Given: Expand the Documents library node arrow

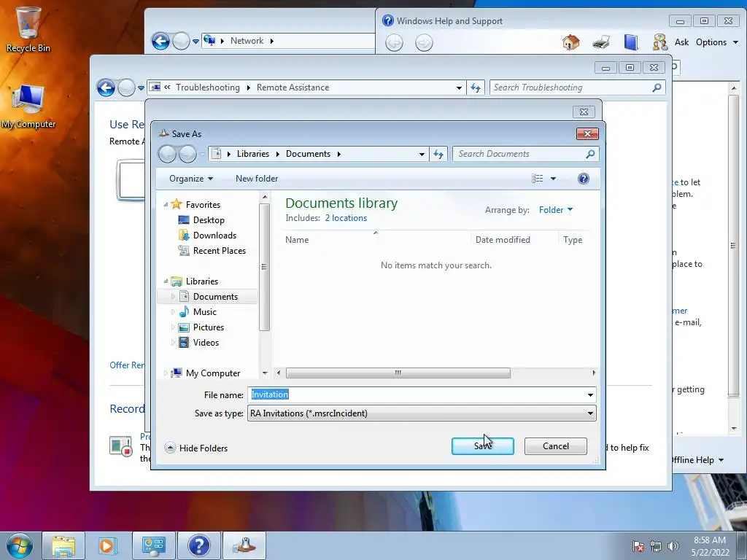Looking at the screenshot, I should [173, 297].
